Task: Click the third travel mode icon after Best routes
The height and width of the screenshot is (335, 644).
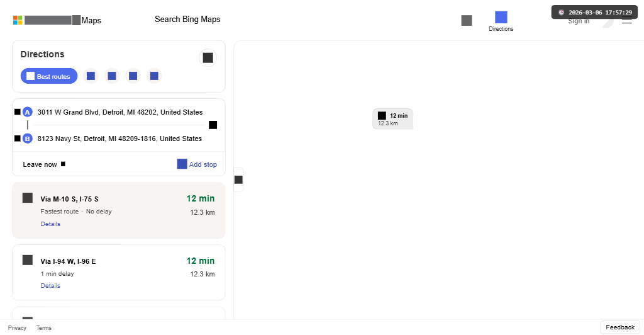Action: point(133,76)
